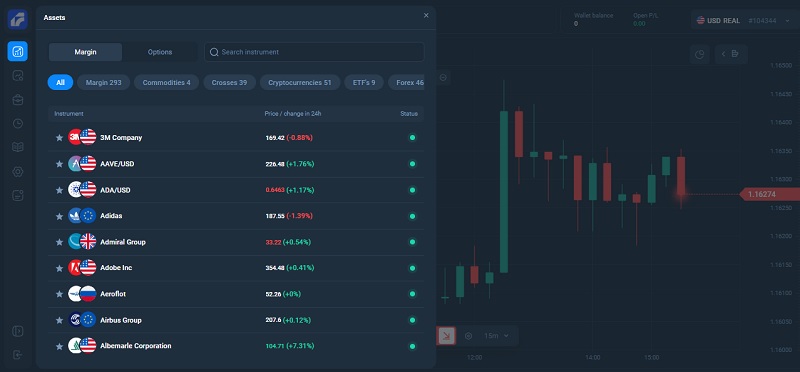Click Adidas status green dot
The width and height of the screenshot is (800, 372).
[x=412, y=216]
